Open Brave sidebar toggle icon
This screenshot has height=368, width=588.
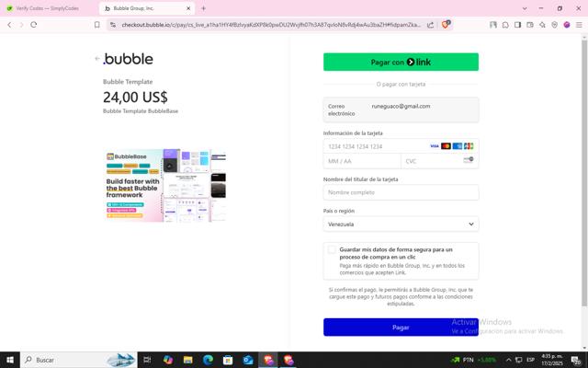click(517, 25)
